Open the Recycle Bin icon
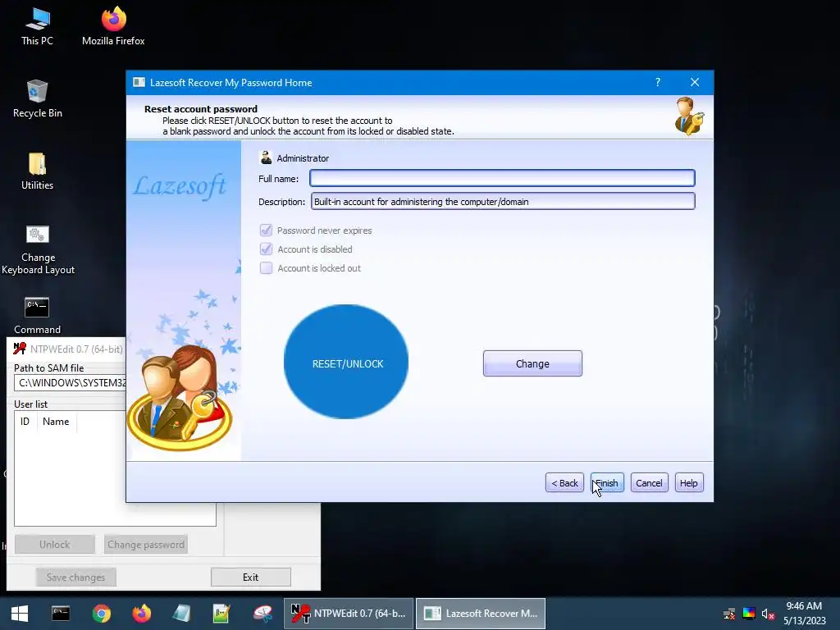Image resolution: width=840 pixels, height=630 pixels. 37,98
